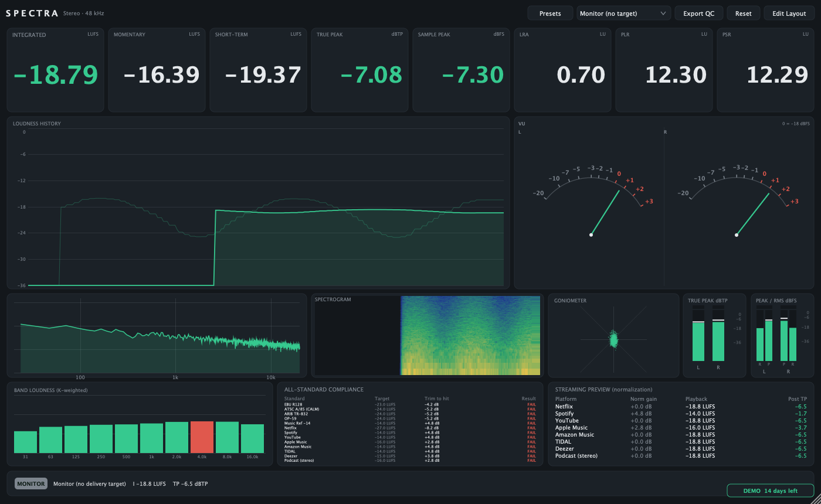
Task: Click the Export QC button
Action: 698,13
